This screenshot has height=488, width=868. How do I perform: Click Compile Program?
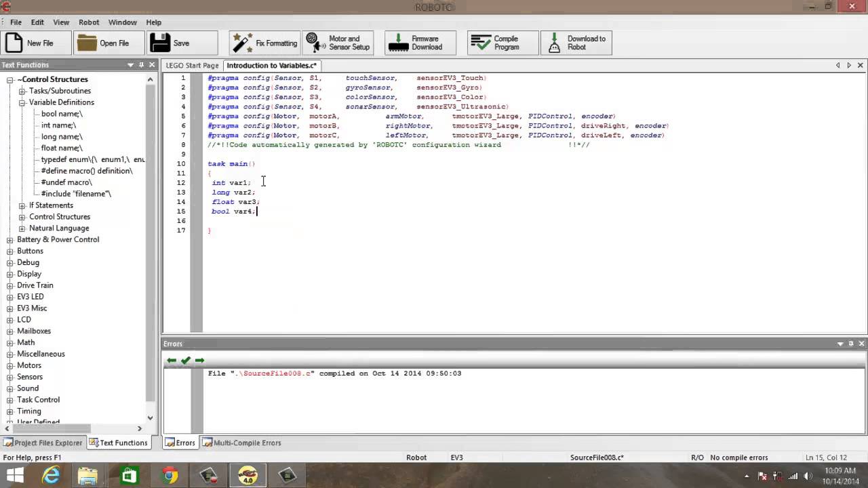pos(502,43)
